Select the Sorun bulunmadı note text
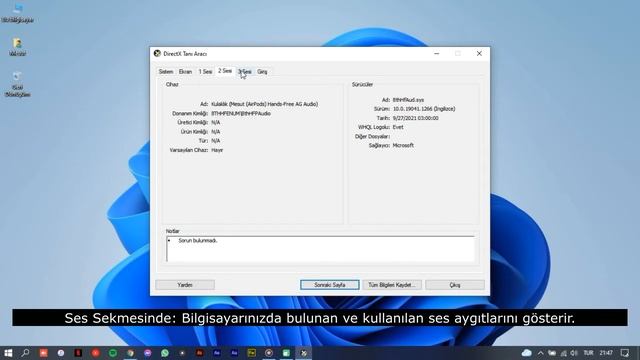The height and width of the screenshot is (360, 640). pyautogui.click(x=198, y=240)
